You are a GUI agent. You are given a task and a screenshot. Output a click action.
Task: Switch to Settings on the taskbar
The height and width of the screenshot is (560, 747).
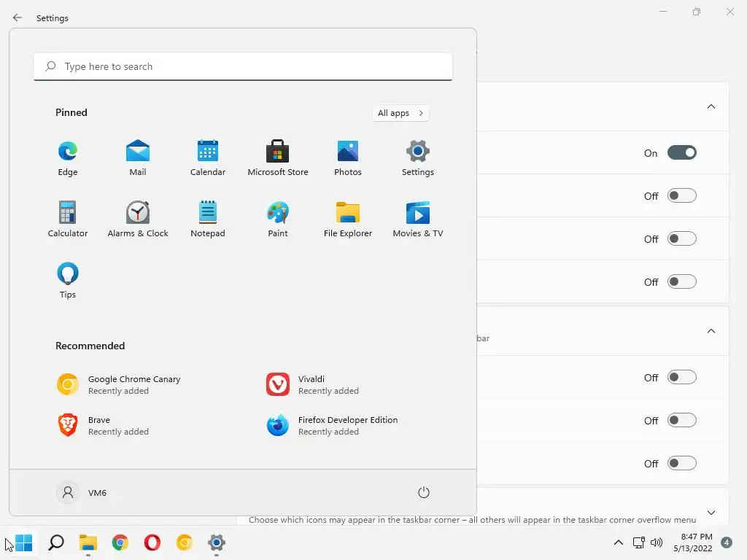pyautogui.click(x=216, y=542)
